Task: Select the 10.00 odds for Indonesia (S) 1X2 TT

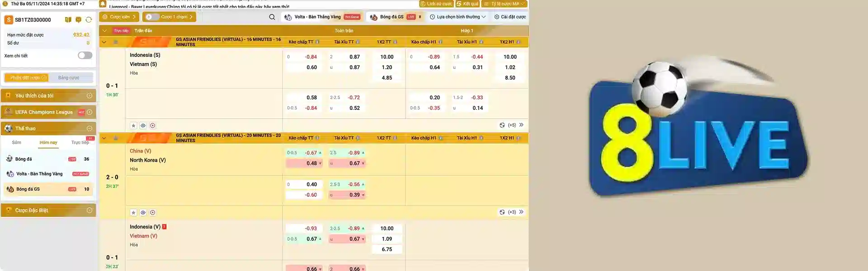Action: (x=387, y=57)
